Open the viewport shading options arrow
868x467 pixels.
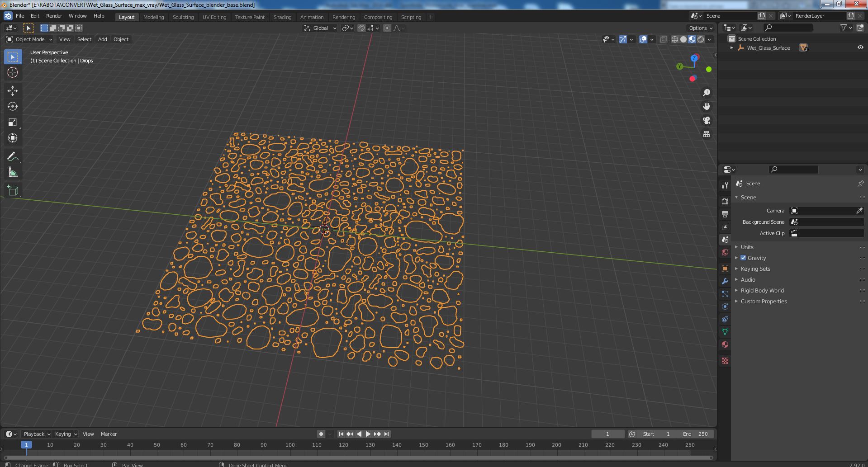(710, 39)
